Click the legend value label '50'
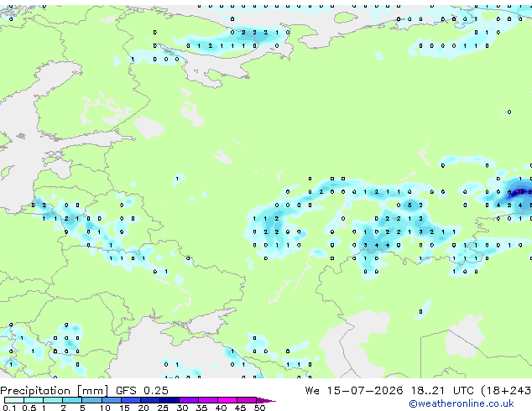 coord(259,408)
